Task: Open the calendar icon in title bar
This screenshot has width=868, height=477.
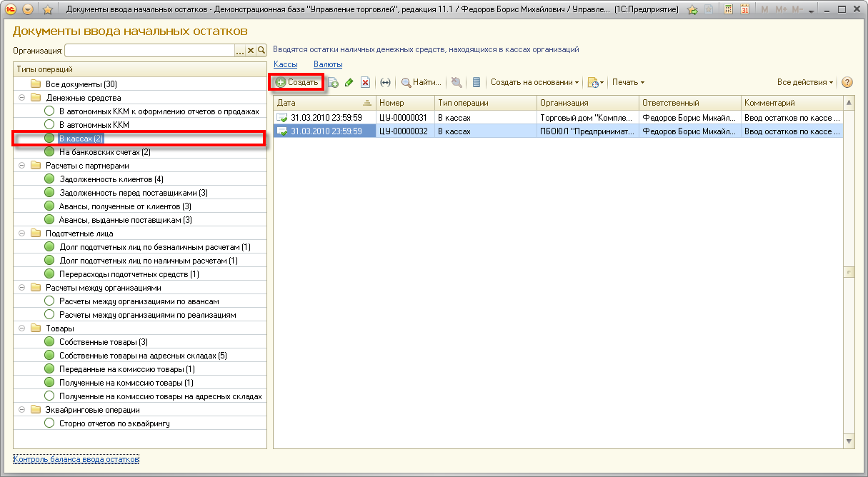Action: 744,10
